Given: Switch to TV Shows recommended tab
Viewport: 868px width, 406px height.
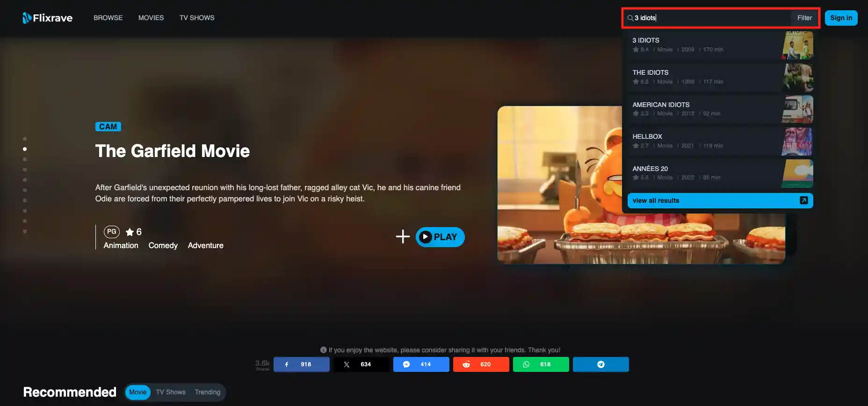Looking at the screenshot, I should 171,392.
